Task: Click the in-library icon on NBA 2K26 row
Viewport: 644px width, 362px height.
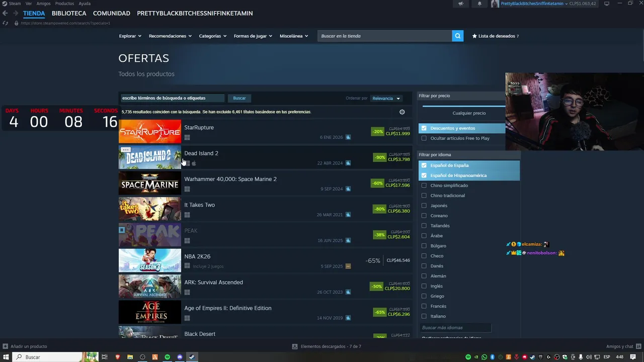Action: pyautogui.click(x=348, y=266)
